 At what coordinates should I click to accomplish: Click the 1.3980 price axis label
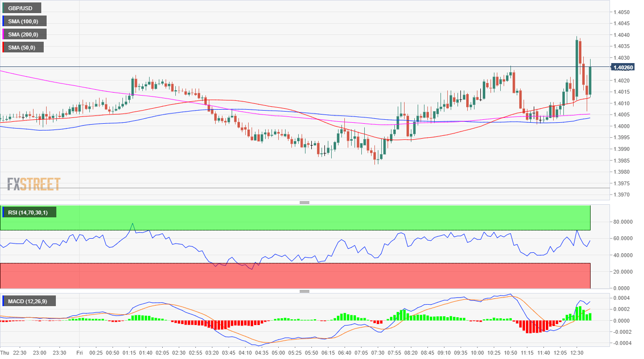[622, 172]
